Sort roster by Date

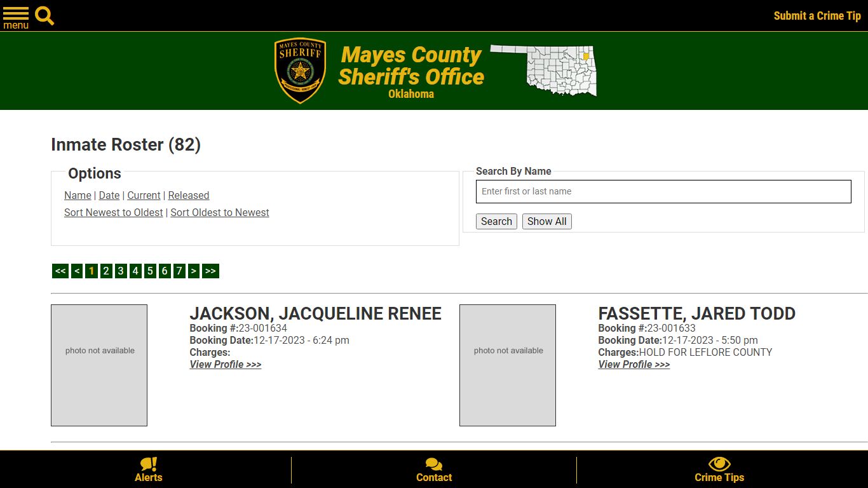coord(109,195)
